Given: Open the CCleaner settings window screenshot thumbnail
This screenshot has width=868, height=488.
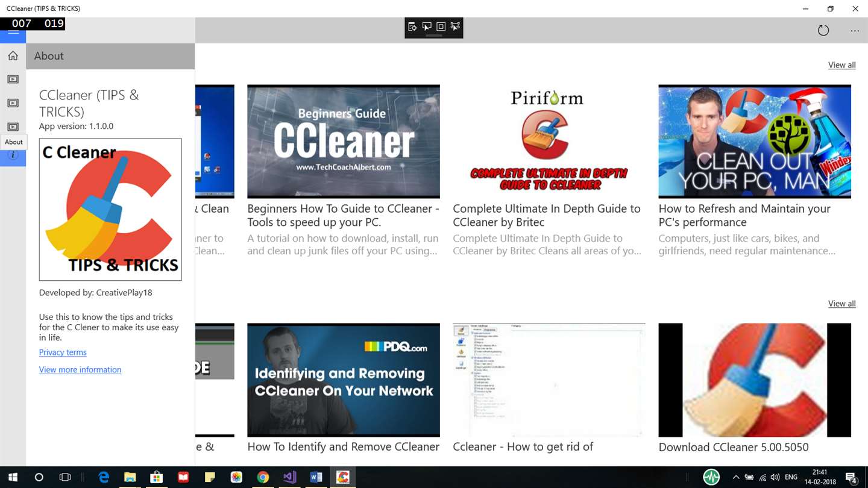Looking at the screenshot, I should pos(549,380).
